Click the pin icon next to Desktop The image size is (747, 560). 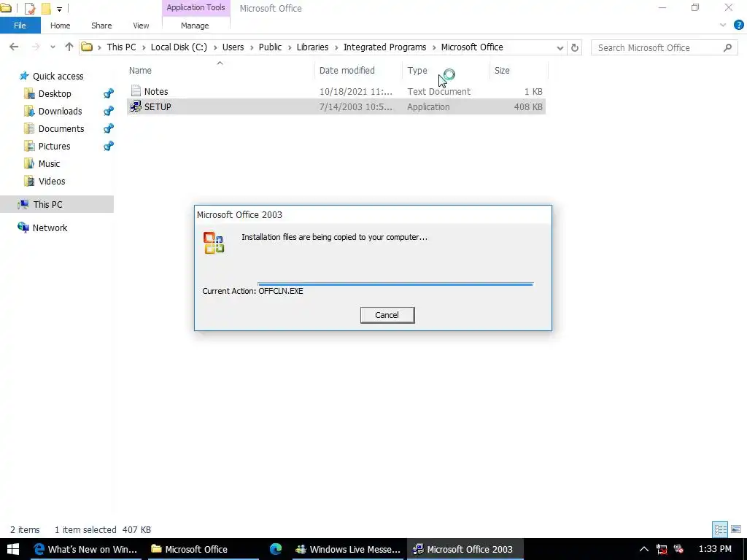(109, 93)
